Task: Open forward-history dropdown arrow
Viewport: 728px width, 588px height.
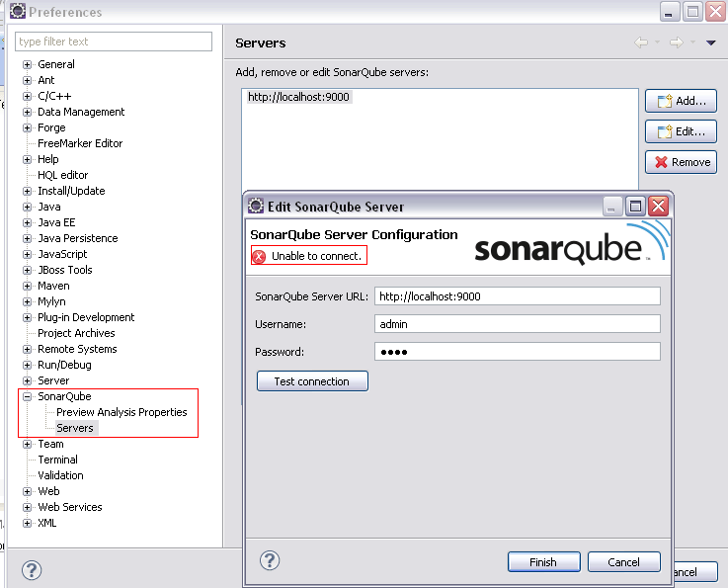Action: (692, 42)
